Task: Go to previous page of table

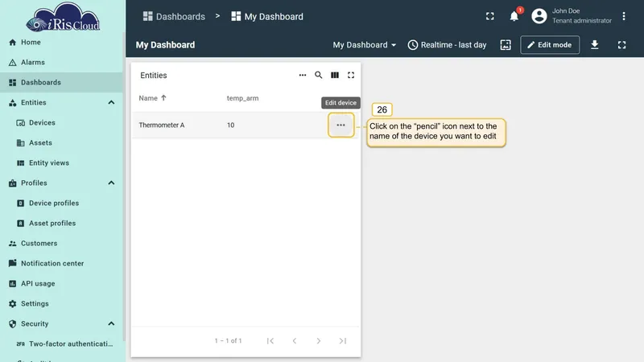Action: (x=295, y=340)
